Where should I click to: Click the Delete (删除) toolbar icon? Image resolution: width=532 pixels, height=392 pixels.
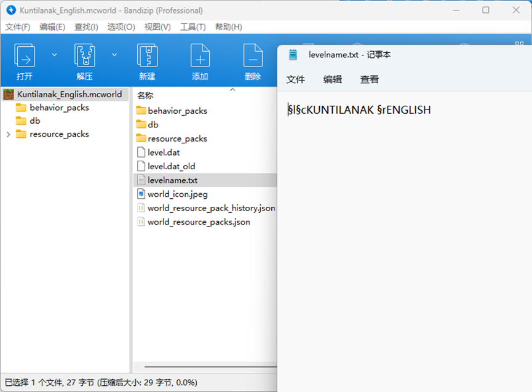pyautogui.click(x=253, y=55)
